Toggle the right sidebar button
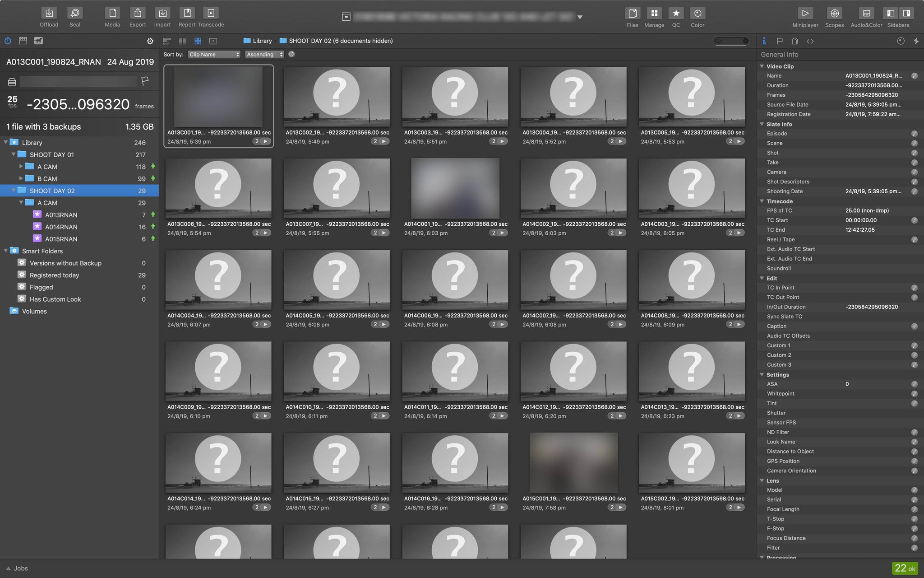 (906, 14)
